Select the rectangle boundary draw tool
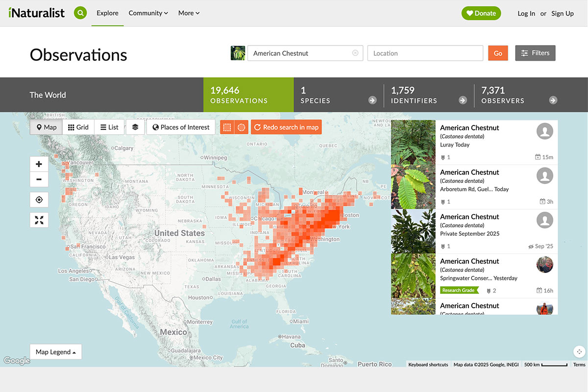The image size is (588, 392). point(227,127)
